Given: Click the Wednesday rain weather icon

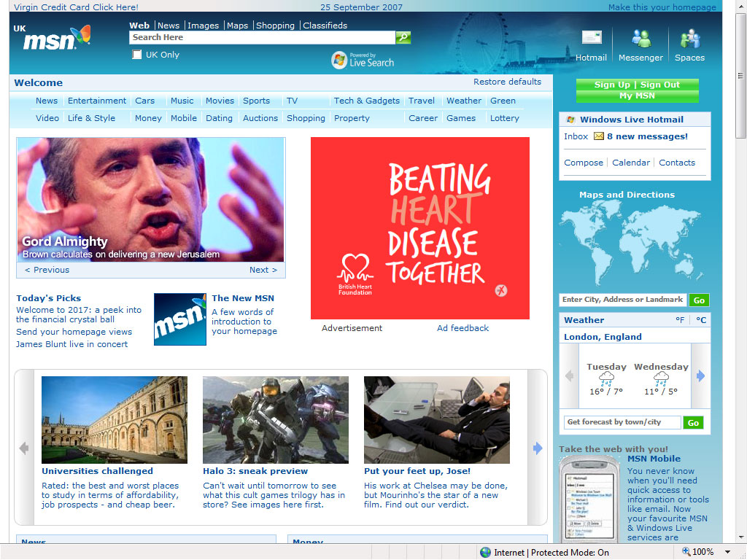Looking at the screenshot, I should pos(661,379).
